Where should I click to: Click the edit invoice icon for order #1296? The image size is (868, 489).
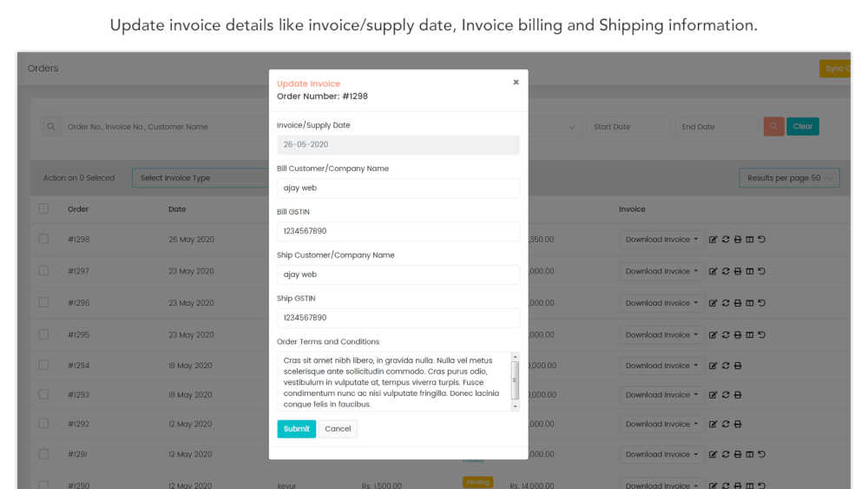pos(713,303)
